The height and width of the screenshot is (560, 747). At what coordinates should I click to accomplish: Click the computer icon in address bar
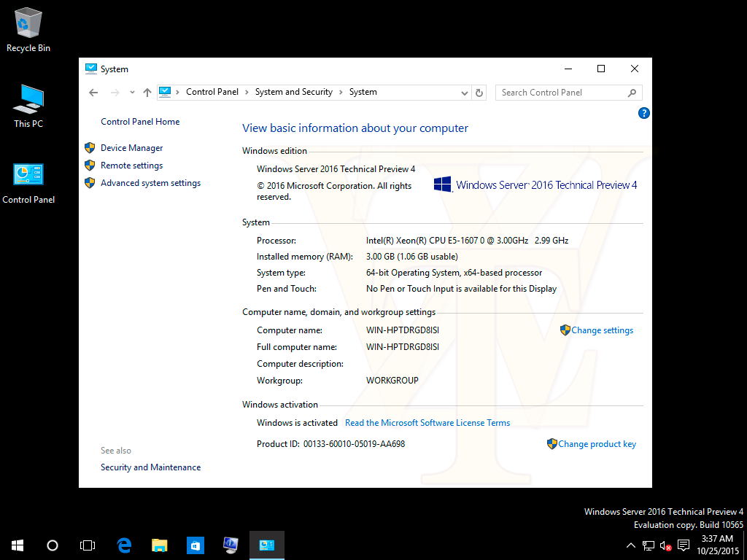(165, 92)
